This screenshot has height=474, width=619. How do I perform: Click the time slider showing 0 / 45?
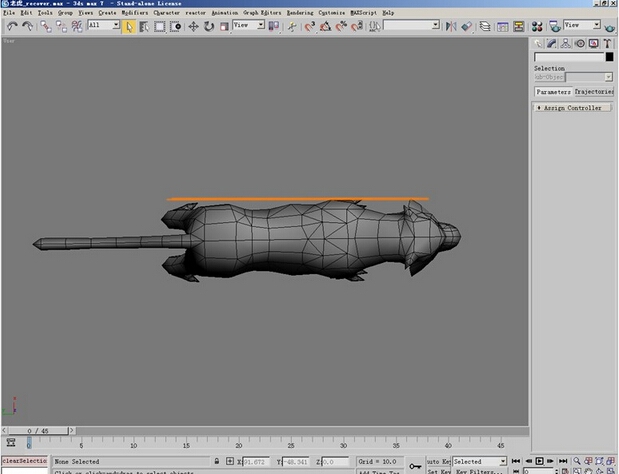pyautogui.click(x=38, y=431)
